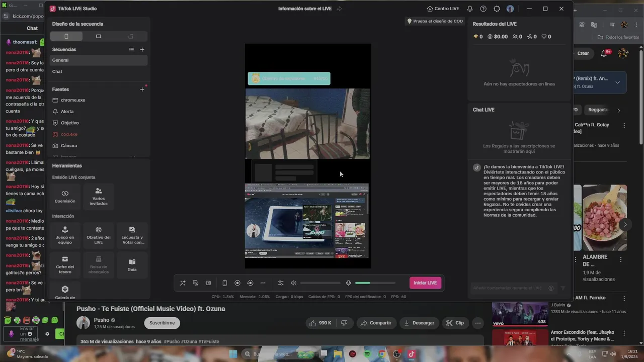Click Compartir on the YouTube video
The height and width of the screenshot is (362, 644).
click(376, 323)
